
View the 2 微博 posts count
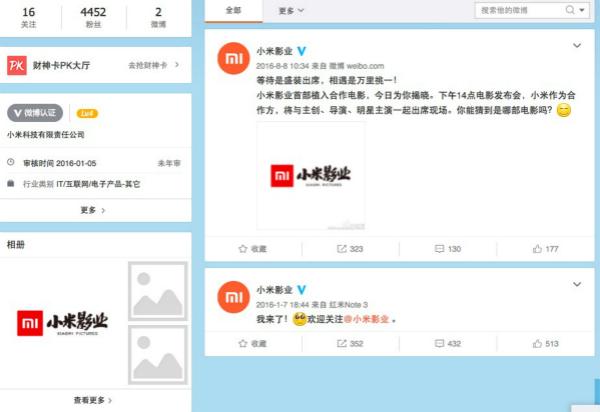[158, 17]
